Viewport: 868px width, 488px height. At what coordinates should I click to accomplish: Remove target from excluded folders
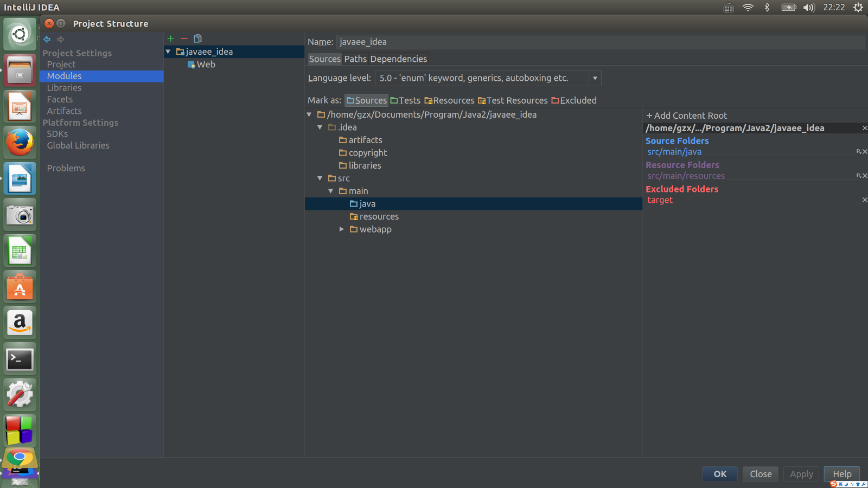click(864, 200)
